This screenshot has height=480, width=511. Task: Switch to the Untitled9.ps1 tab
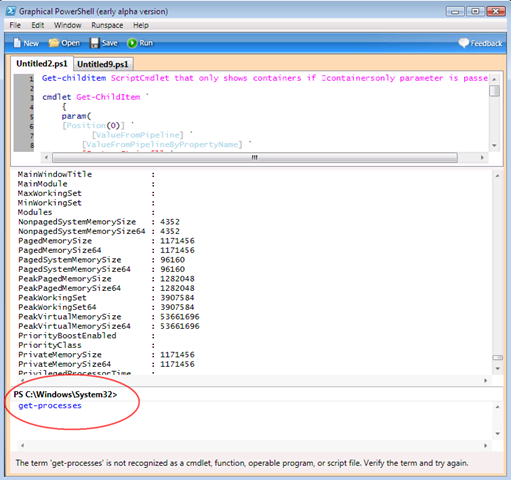tap(103, 64)
